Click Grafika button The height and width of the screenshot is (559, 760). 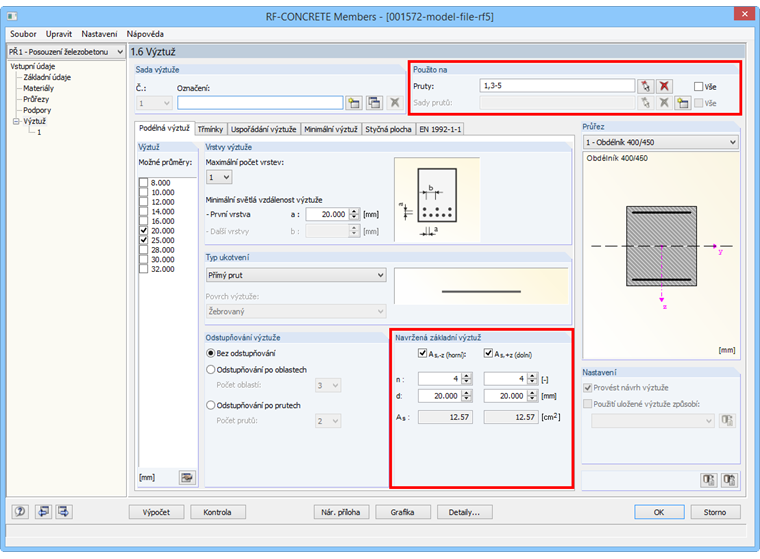[402, 512]
